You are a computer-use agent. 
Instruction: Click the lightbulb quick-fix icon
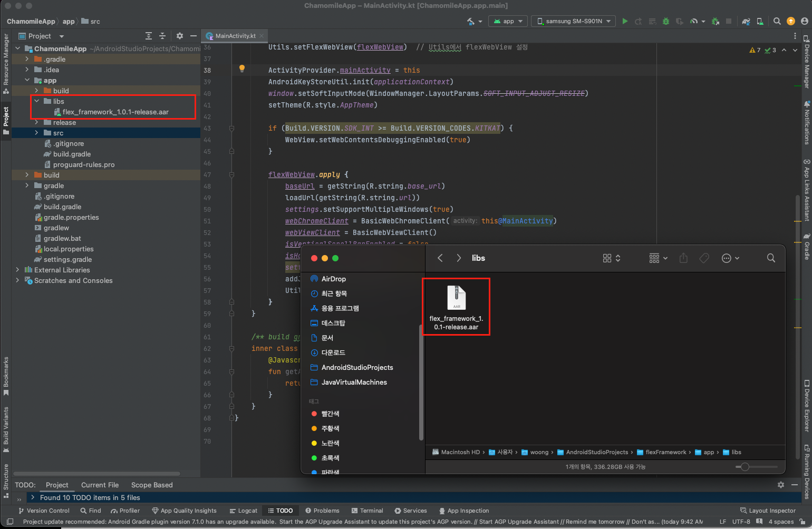[x=242, y=68]
